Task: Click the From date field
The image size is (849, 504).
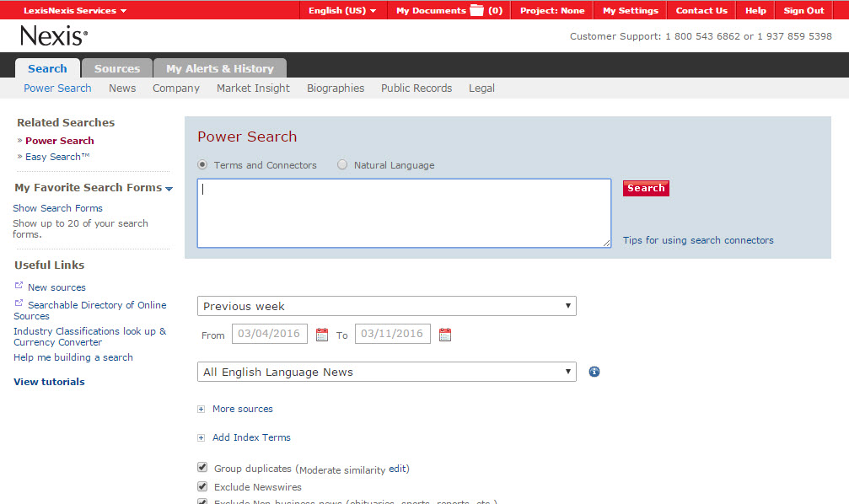Action: 270,334
